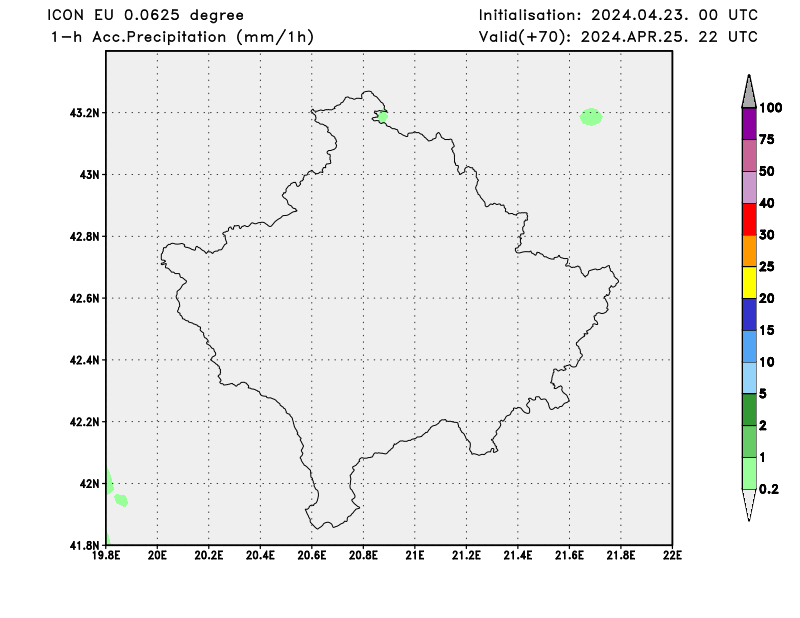This screenshot has width=800, height=618.
Task: Select the orange 25–30 legend segment
Action: tap(749, 251)
